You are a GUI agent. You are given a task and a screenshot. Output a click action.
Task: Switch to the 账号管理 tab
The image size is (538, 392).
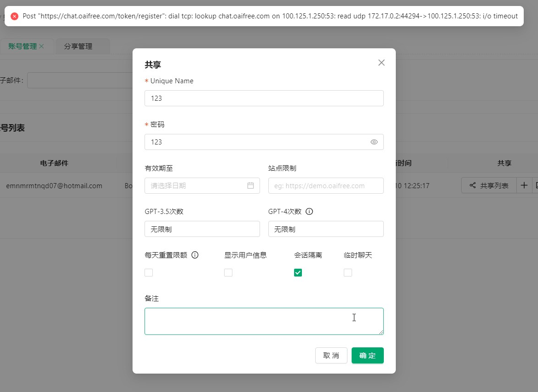[x=23, y=46]
